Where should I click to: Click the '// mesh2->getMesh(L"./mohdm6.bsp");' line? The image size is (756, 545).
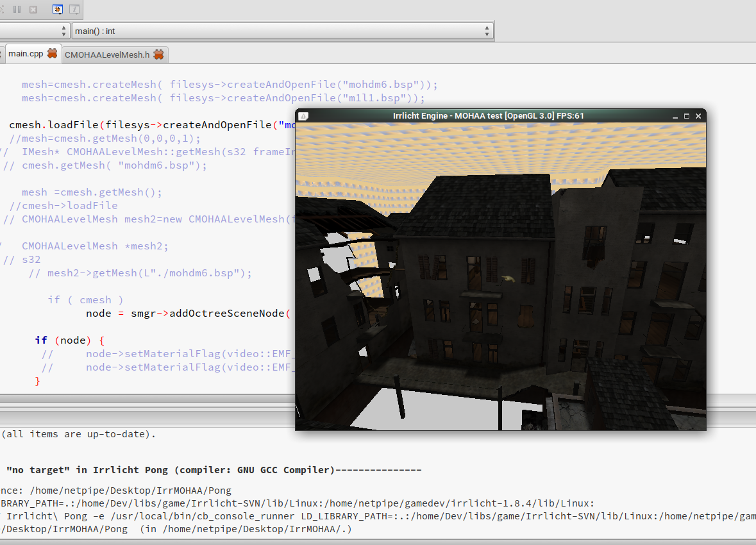[x=140, y=274]
